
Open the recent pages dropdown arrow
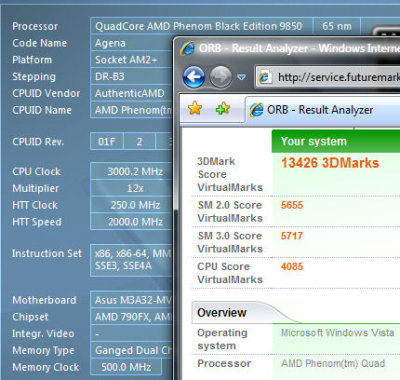pyautogui.click(x=241, y=77)
